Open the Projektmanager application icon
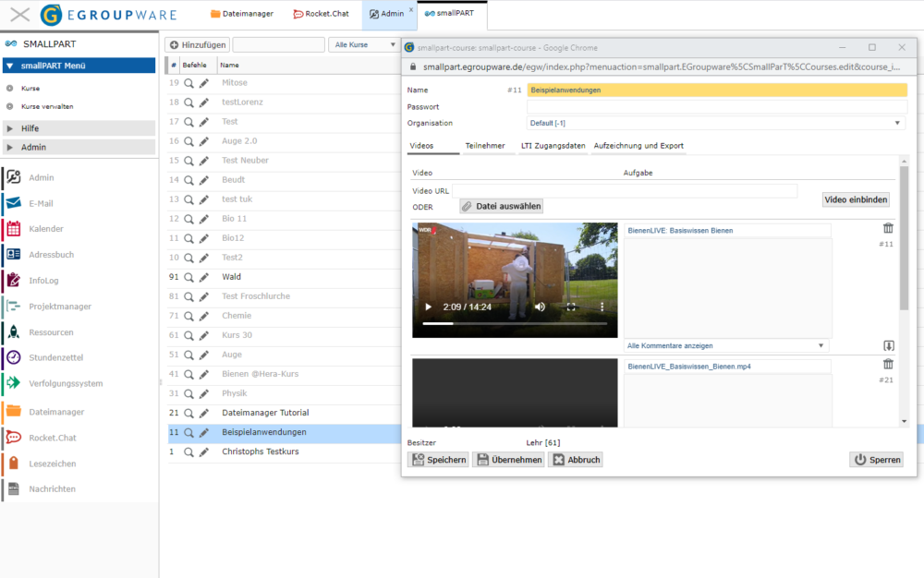 [13, 307]
